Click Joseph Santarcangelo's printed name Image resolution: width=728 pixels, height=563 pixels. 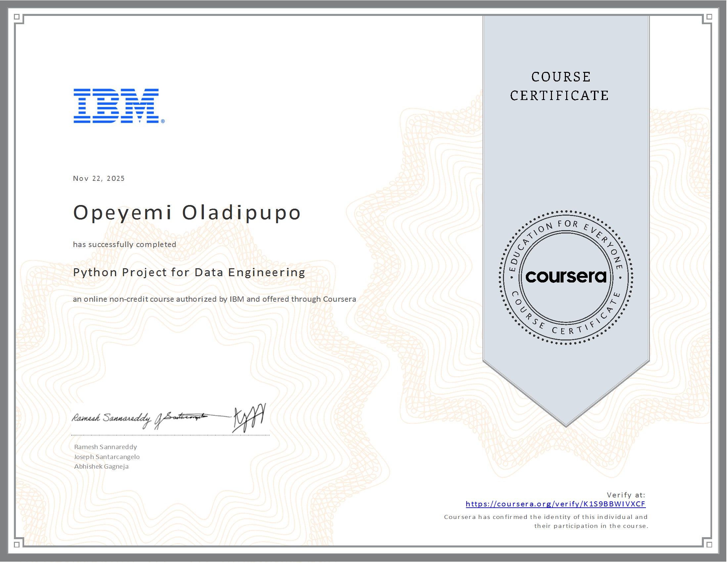coord(107,457)
